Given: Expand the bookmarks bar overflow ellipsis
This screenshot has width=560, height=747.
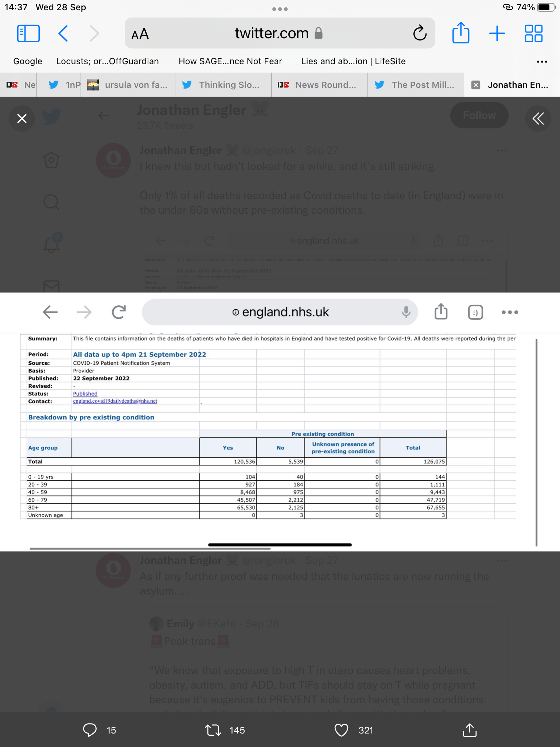Looking at the screenshot, I should pos(542,62).
